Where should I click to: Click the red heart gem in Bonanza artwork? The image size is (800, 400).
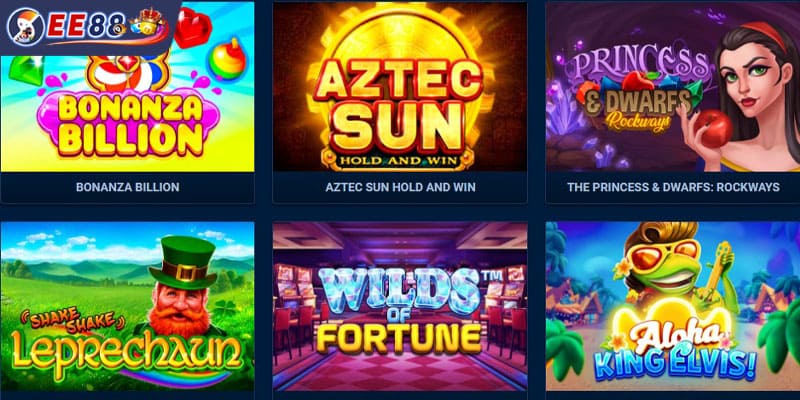[192, 28]
